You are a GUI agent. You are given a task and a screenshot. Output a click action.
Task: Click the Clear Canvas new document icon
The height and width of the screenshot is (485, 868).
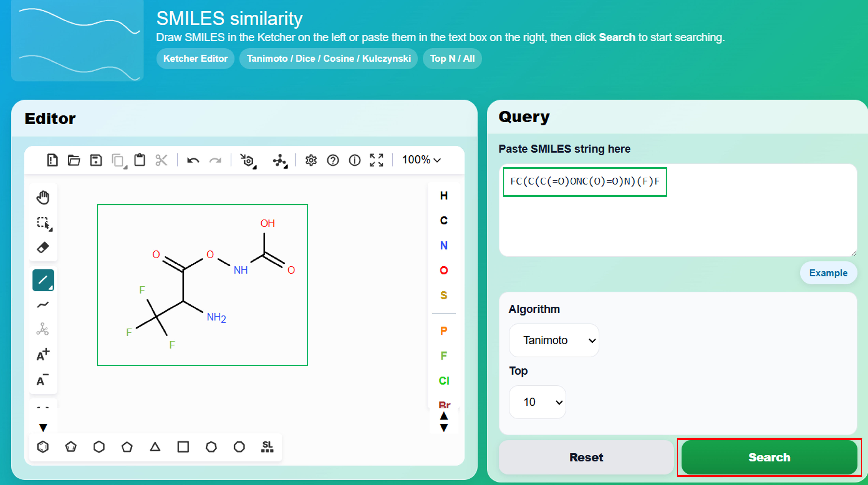tap(52, 160)
